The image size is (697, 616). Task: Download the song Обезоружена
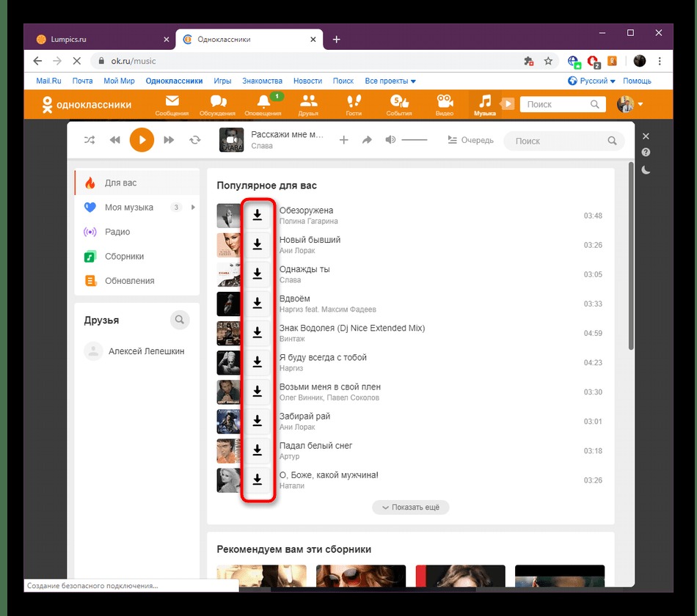[x=257, y=216]
